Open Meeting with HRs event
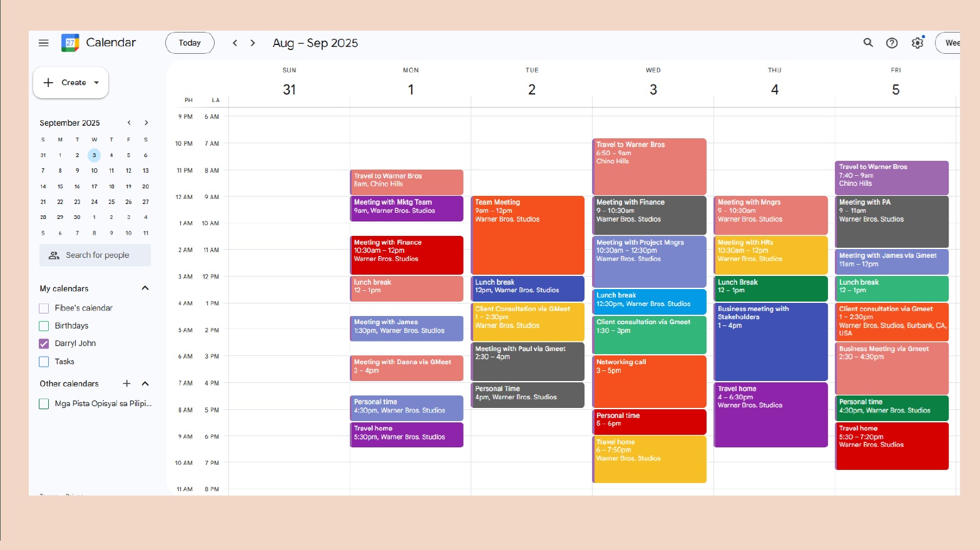 click(x=771, y=255)
